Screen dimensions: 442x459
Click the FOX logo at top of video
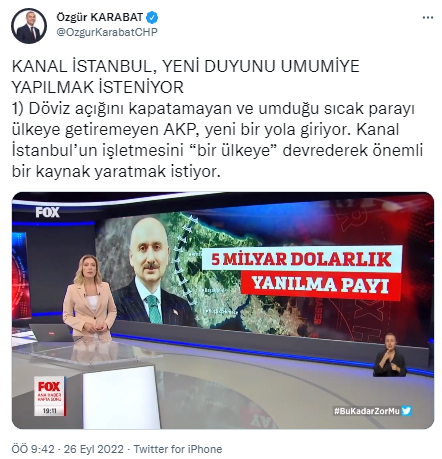48,212
